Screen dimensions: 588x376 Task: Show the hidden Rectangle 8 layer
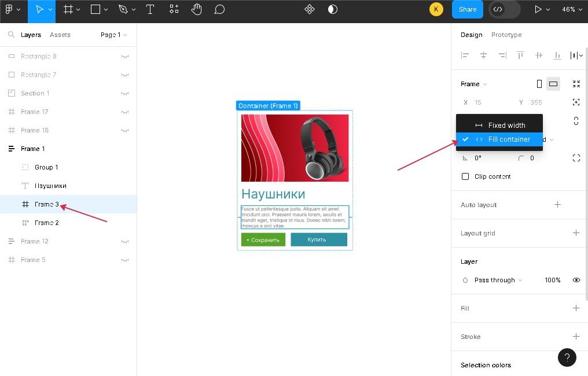[x=124, y=56]
